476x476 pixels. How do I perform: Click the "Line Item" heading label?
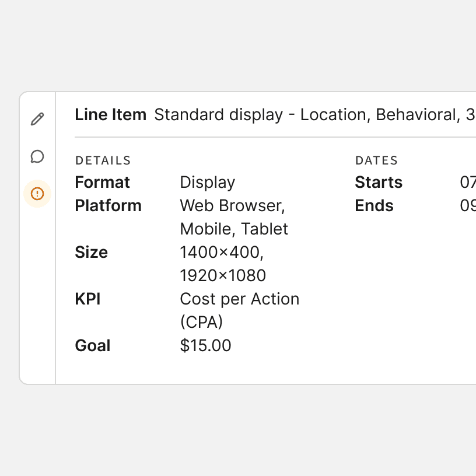110,115
